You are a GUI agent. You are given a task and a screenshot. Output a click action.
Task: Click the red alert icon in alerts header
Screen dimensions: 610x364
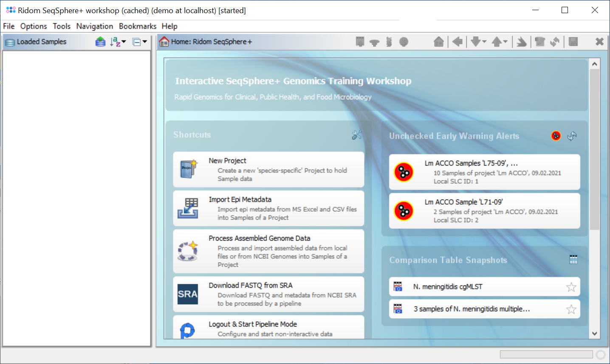556,136
